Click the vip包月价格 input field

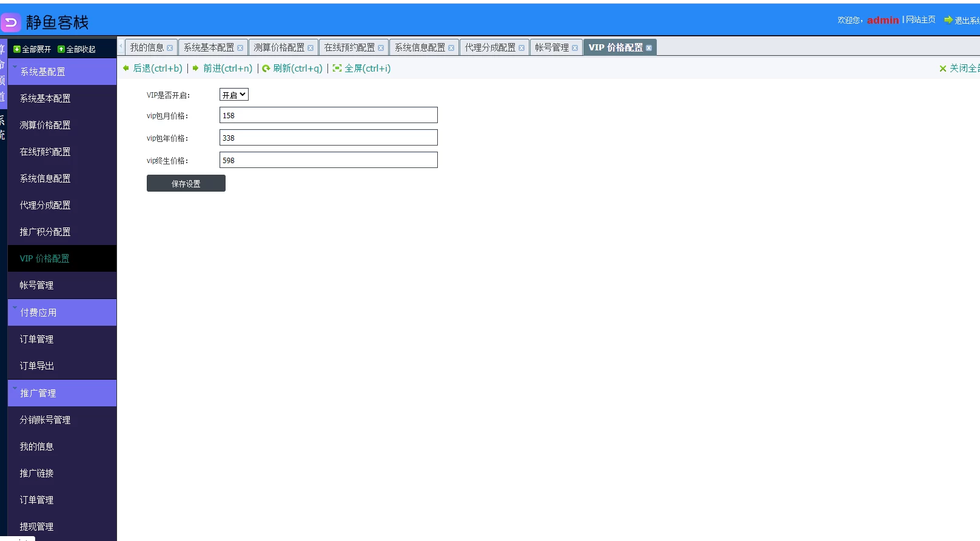[328, 115]
